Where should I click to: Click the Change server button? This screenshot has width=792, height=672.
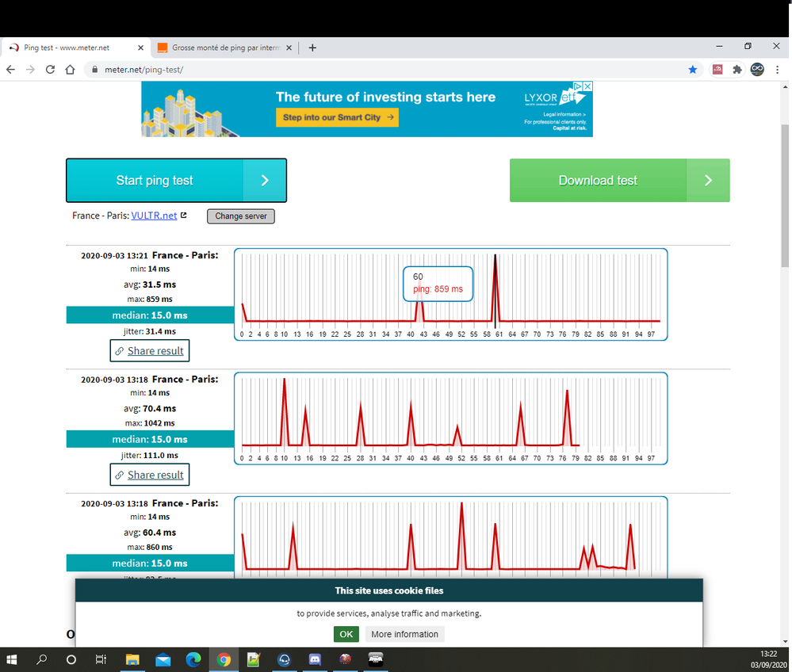click(x=241, y=216)
